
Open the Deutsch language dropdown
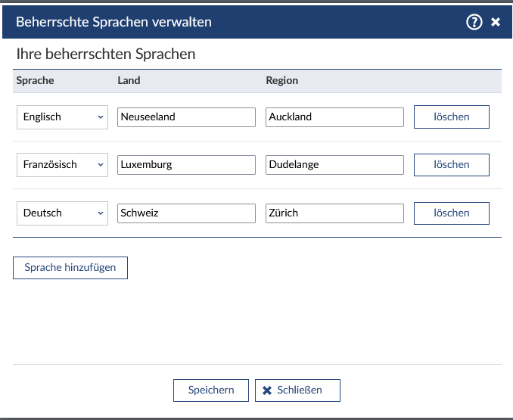[62, 213]
